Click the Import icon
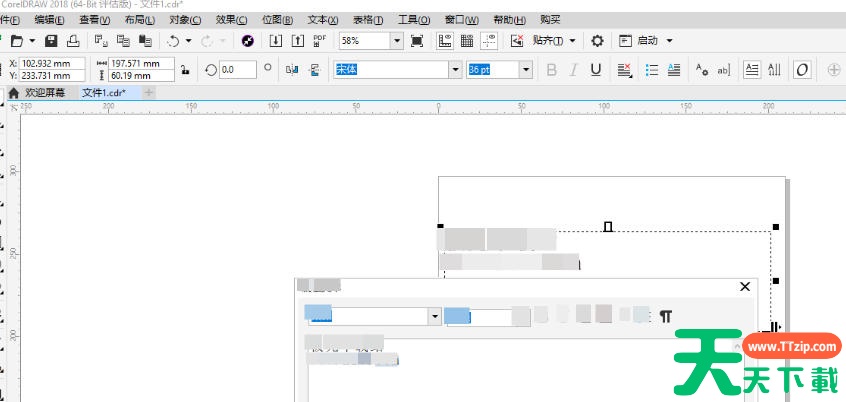 pyautogui.click(x=275, y=41)
